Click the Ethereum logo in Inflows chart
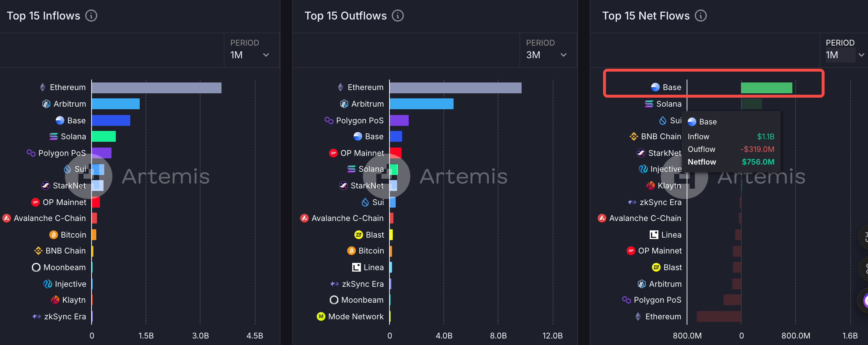Image resolution: width=868 pixels, height=345 pixels. click(43, 87)
